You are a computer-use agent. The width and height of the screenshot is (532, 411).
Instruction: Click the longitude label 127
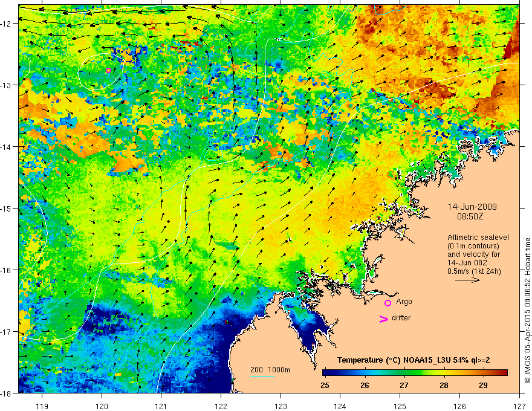[x=519, y=406]
